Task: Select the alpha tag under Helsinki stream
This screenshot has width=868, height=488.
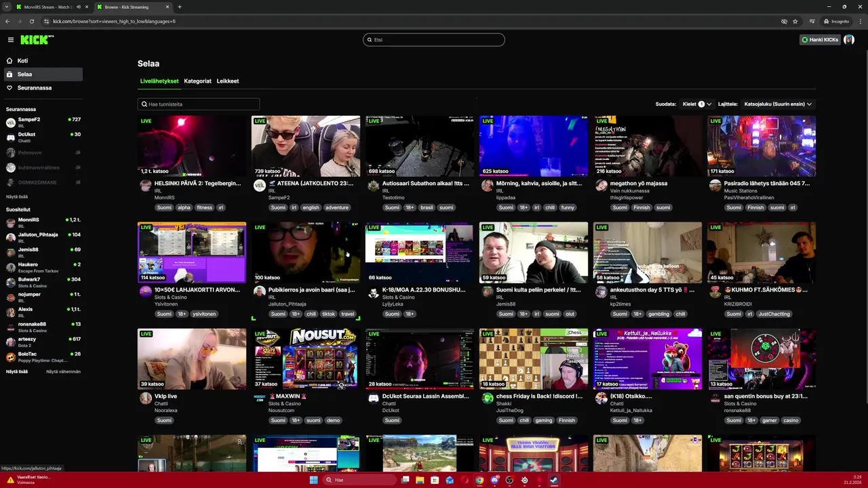Action: tap(184, 207)
